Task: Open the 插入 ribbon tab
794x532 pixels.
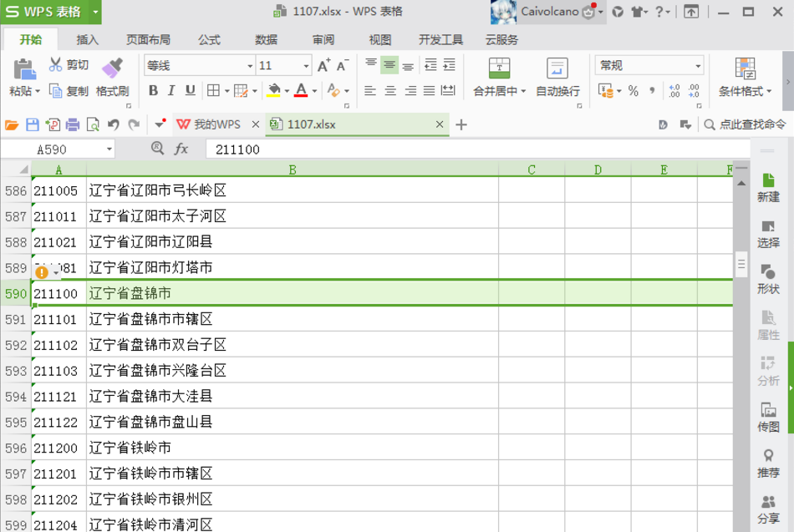Action: (x=87, y=40)
